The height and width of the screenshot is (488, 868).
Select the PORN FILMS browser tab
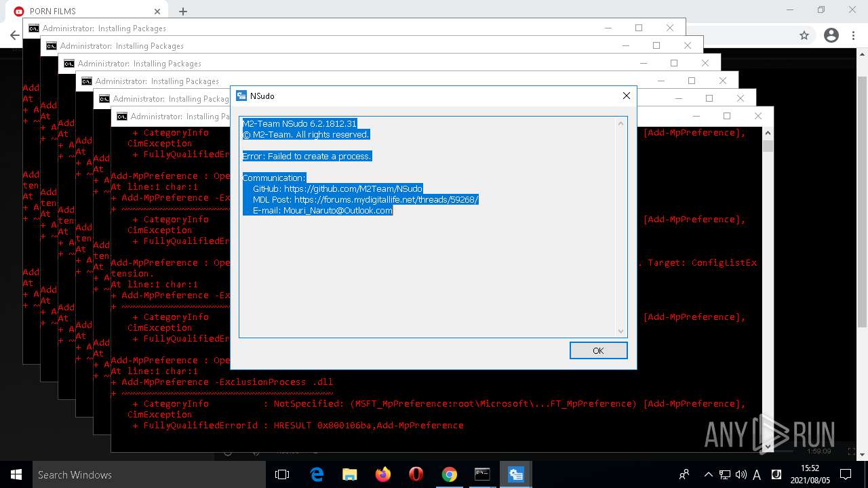pos(88,11)
